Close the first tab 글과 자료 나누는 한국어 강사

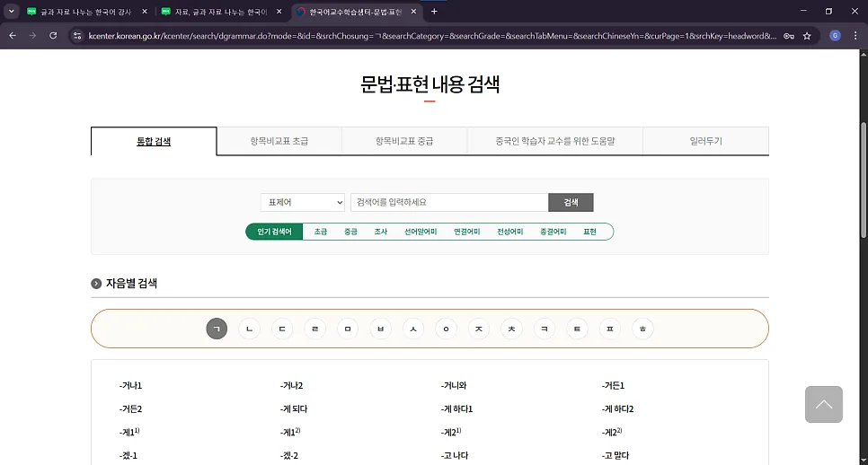coord(145,11)
